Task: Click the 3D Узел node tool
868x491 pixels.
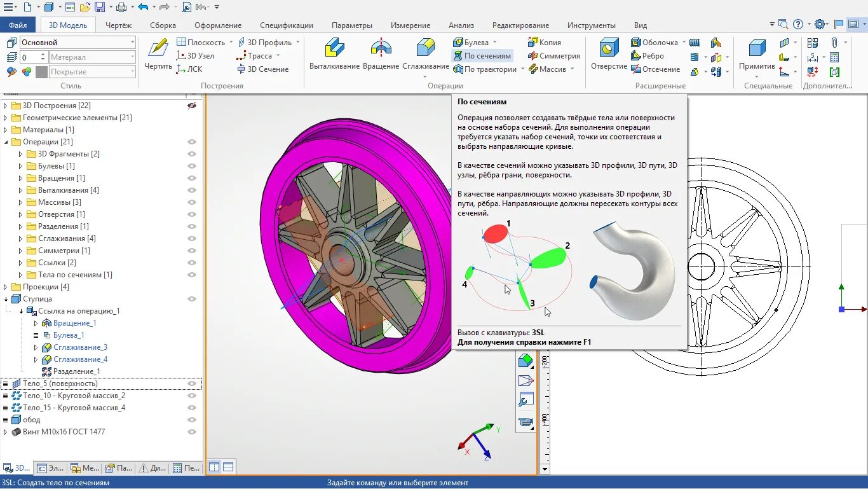Action: 195,56
